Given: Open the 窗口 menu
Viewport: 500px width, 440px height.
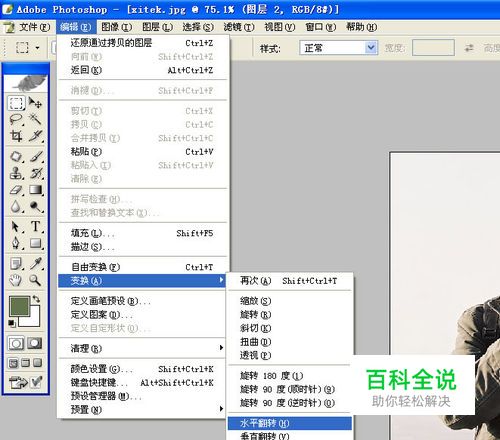Looking at the screenshot, I should (x=321, y=27).
